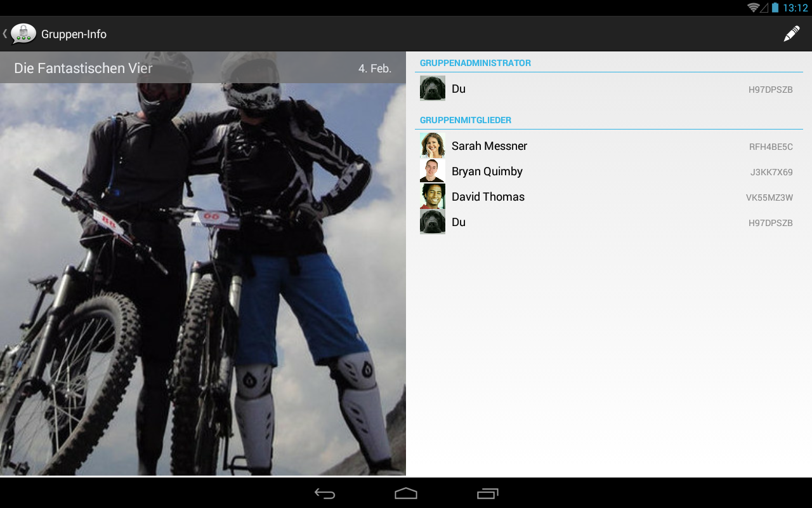Select David Thomas member entry
Viewport: 812px width, 508px height.
[609, 196]
